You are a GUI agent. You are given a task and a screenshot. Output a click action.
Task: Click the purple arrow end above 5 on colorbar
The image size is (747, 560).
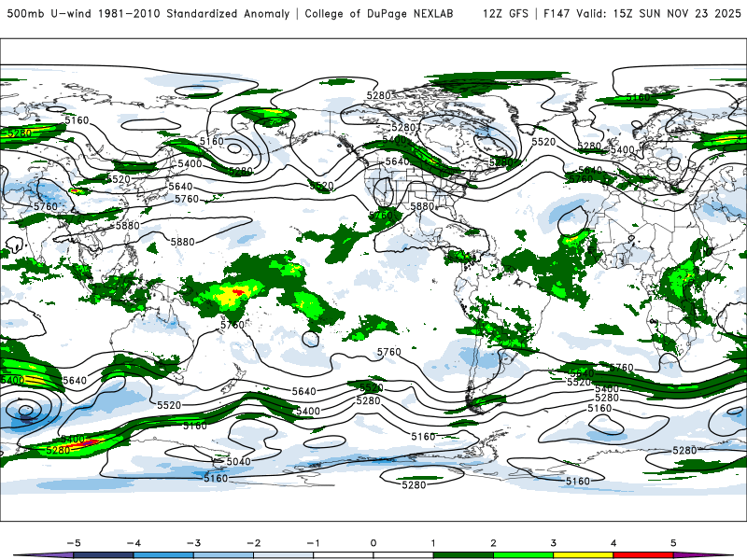point(703,555)
